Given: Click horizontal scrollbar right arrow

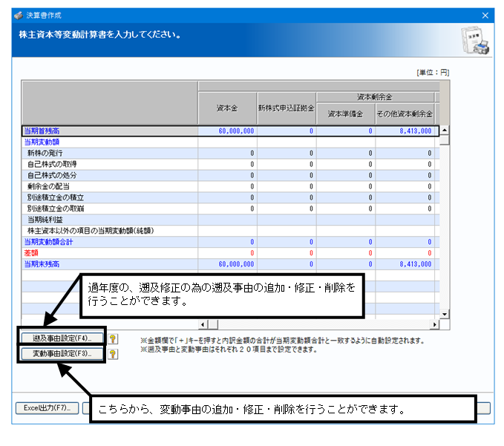Looking at the screenshot, I should click(434, 324).
